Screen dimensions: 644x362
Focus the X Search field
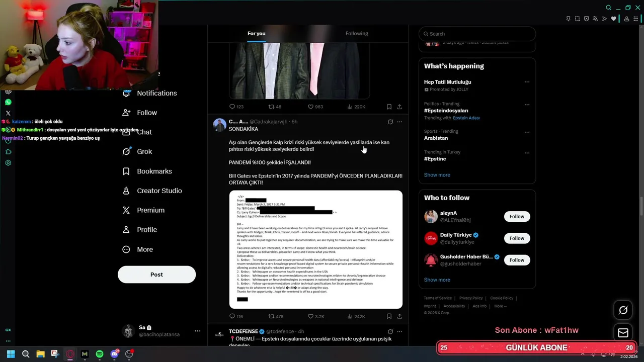pos(477,34)
